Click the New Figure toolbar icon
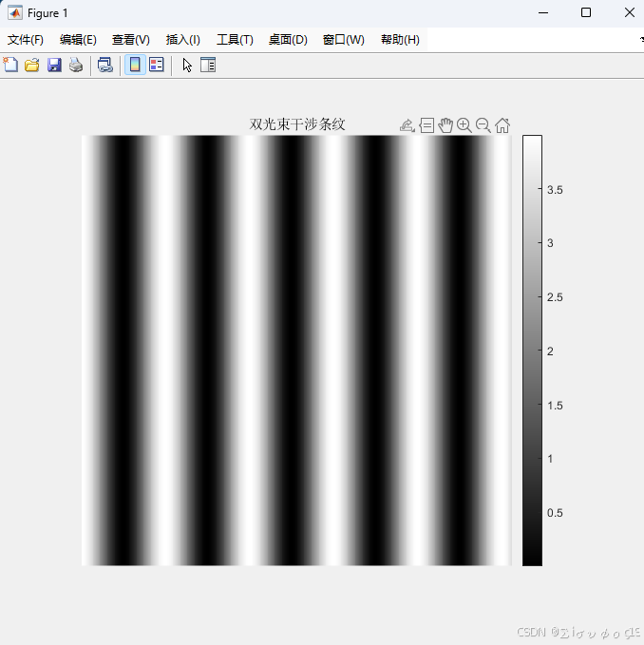This screenshot has height=645, width=644. coord(10,65)
